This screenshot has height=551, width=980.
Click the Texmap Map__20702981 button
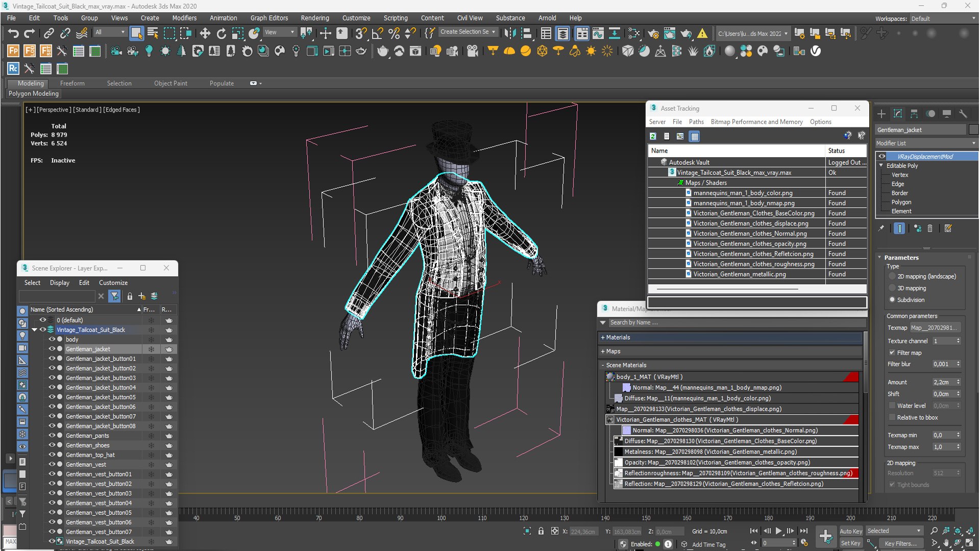(936, 328)
